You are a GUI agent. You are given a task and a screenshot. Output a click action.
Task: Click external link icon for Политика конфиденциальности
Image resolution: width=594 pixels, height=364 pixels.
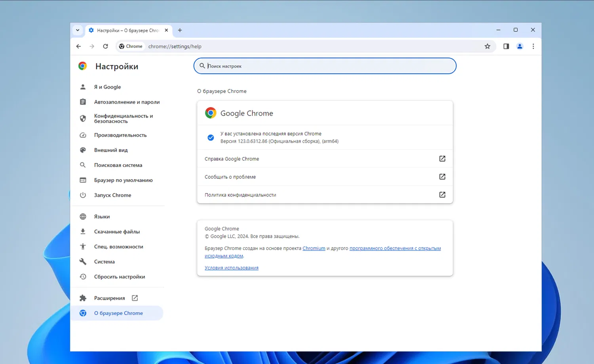pyautogui.click(x=442, y=195)
